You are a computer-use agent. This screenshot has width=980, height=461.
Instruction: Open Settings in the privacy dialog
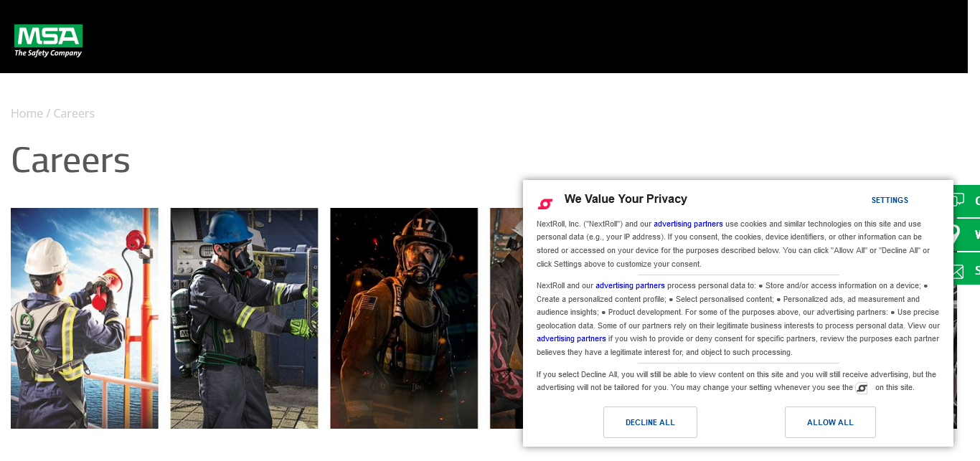[x=890, y=200]
